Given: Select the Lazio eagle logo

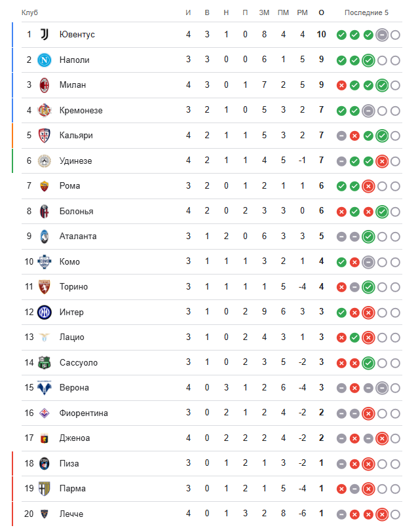Looking at the screenshot, I should [45, 337].
